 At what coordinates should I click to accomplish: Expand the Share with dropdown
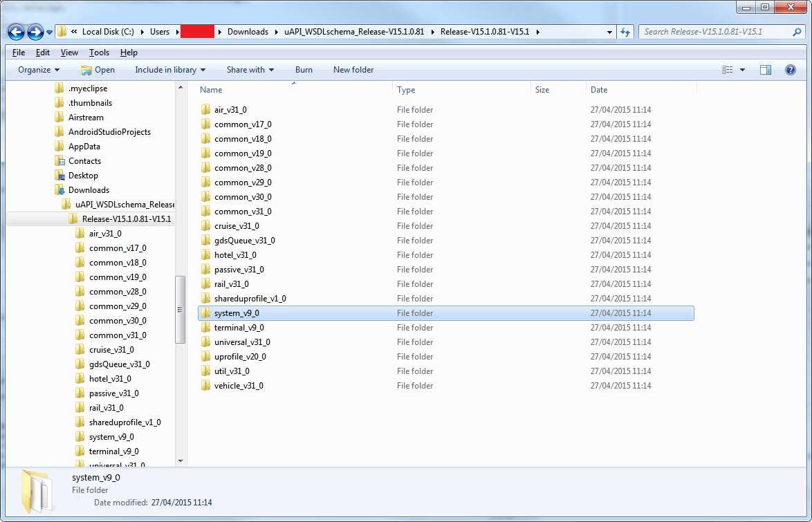tap(250, 70)
